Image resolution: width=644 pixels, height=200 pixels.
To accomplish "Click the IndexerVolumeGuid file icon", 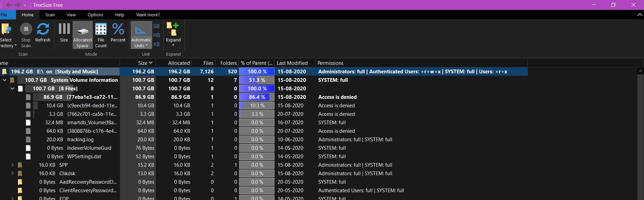I will (28, 148).
